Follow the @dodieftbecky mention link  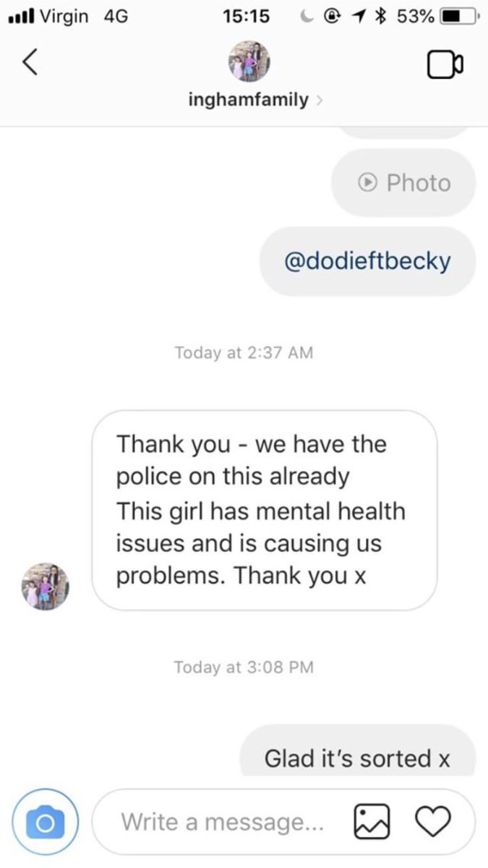click(369, 261)
